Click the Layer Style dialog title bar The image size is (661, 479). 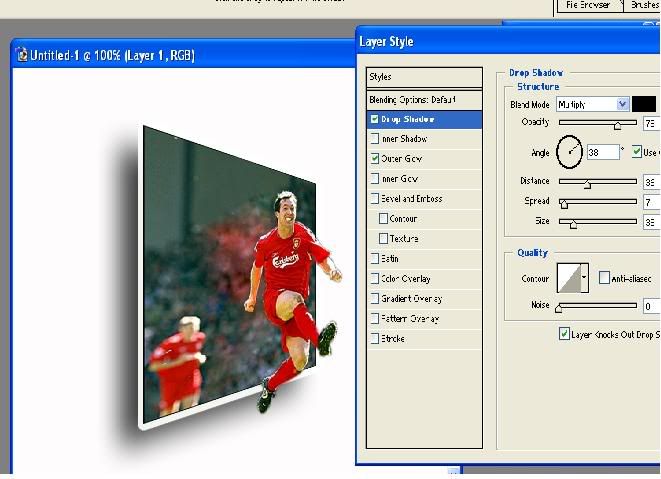[x=508, y=41]
